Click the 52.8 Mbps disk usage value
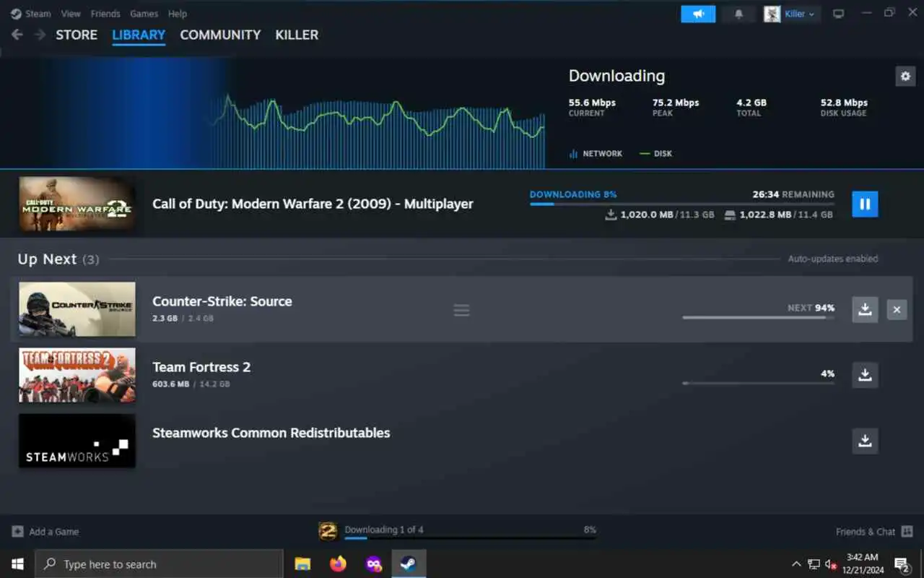Screen dimensions: 924x578 844,103
